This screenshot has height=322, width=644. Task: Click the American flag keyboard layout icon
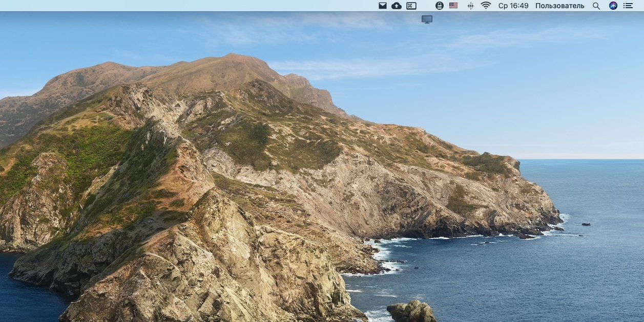click(452, 6)
